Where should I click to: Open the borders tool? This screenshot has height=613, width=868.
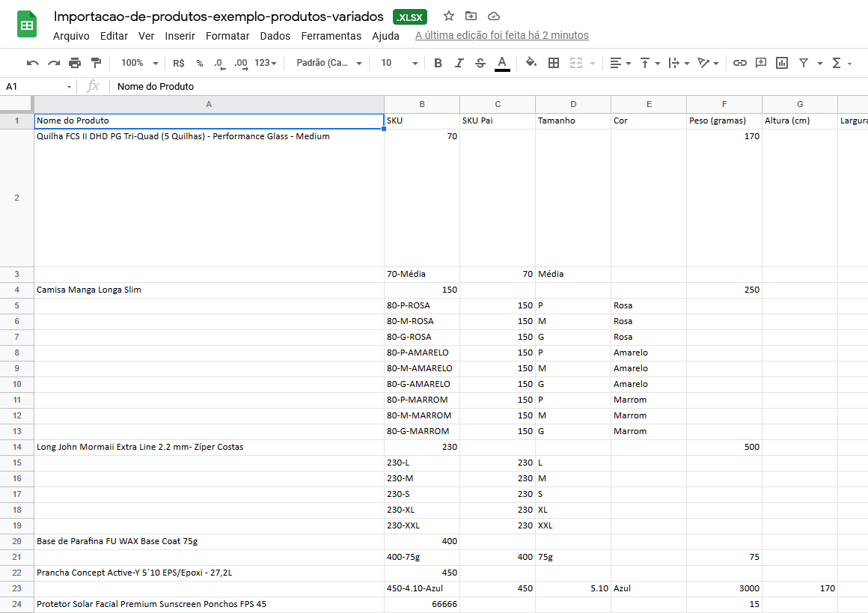[x=554, y=63]
